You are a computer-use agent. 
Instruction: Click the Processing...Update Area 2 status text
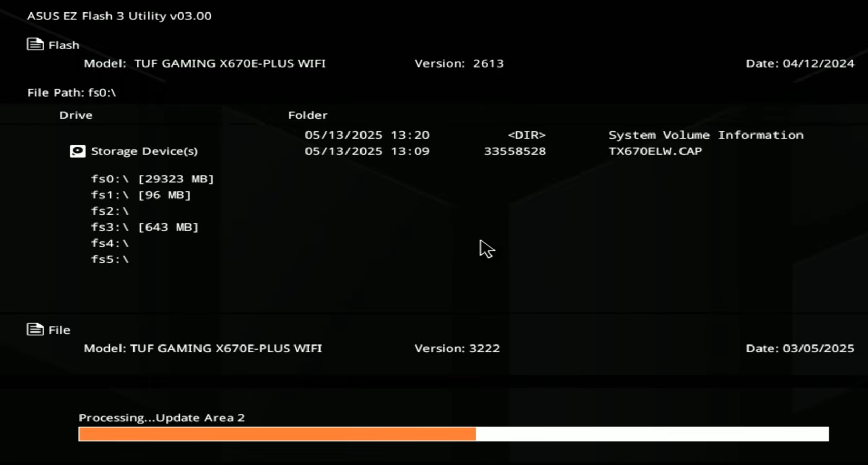click(x=162, y=418)
